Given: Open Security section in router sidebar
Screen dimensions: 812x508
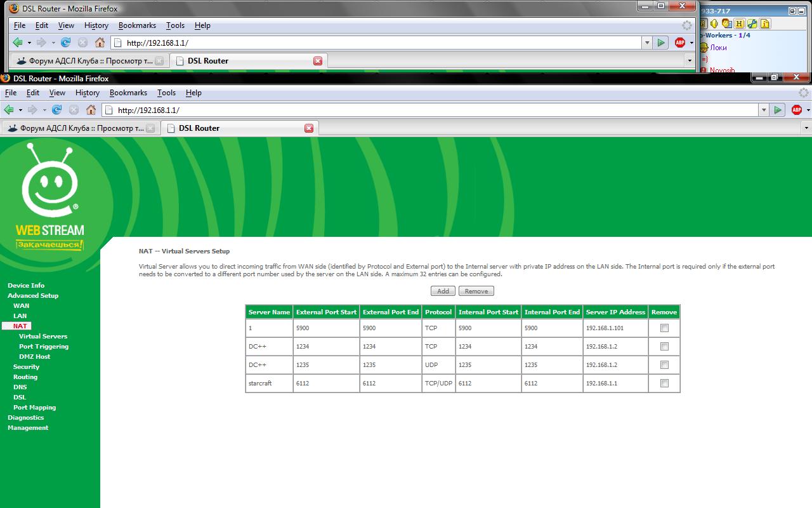Looking at the screenshot, I should click(x=26, y=366).
